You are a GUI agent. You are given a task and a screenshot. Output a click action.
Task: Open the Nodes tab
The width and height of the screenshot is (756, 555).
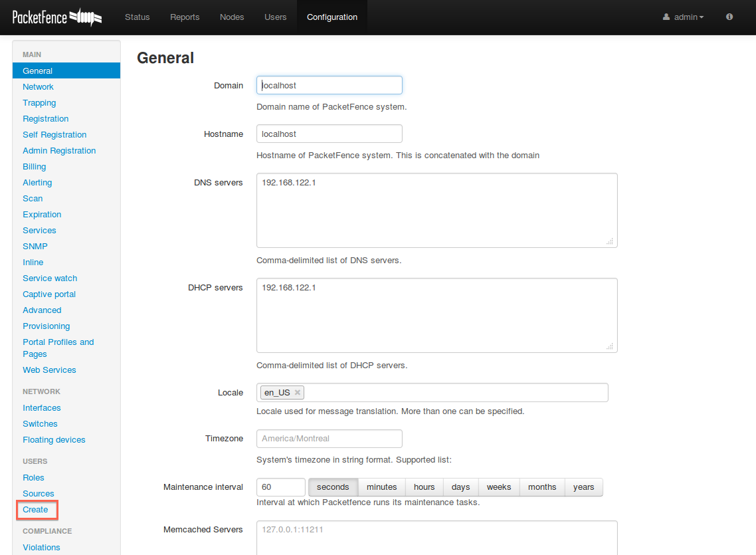coord(232,17)
